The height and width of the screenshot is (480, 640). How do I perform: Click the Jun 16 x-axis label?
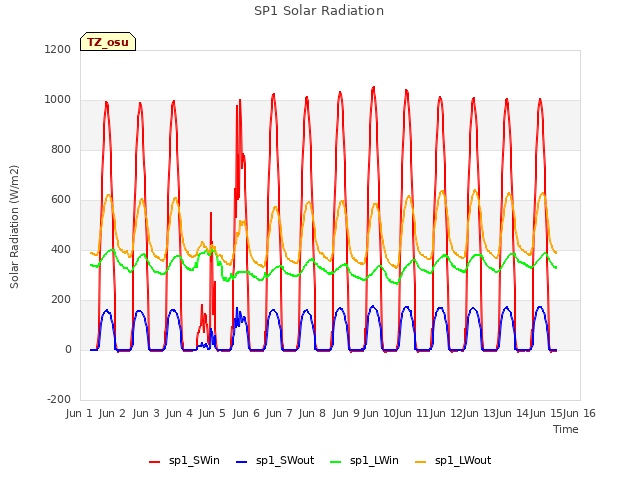tap(579, 413)
